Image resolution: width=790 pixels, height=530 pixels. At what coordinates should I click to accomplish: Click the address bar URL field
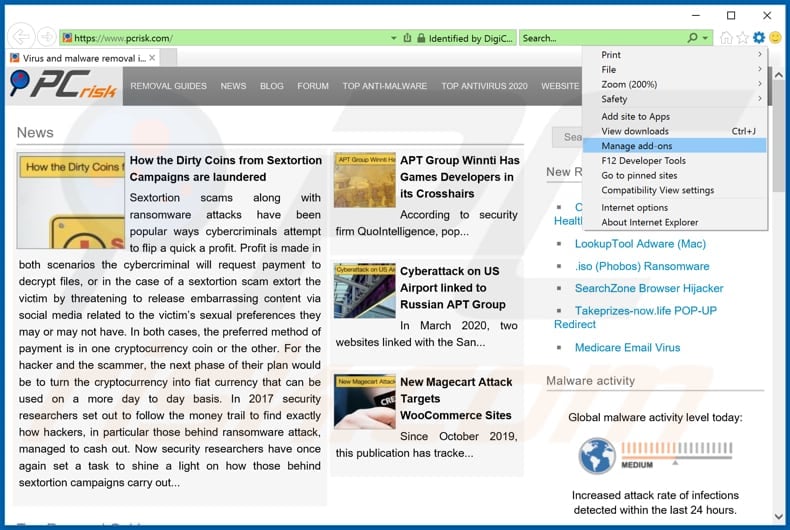point(229,38)
